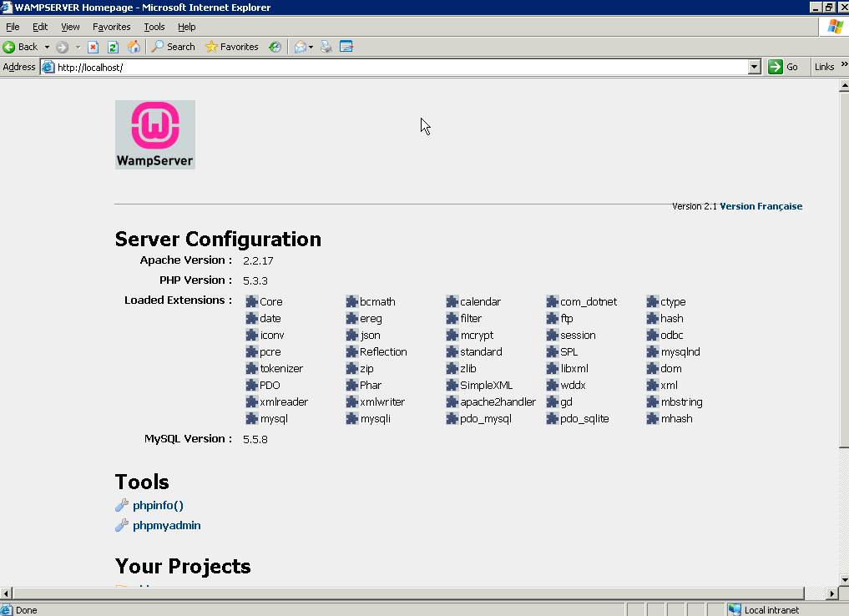This screenshot has width=849, height=616.
Task: Expand the Links toolbar chevron
Action: 844,65
